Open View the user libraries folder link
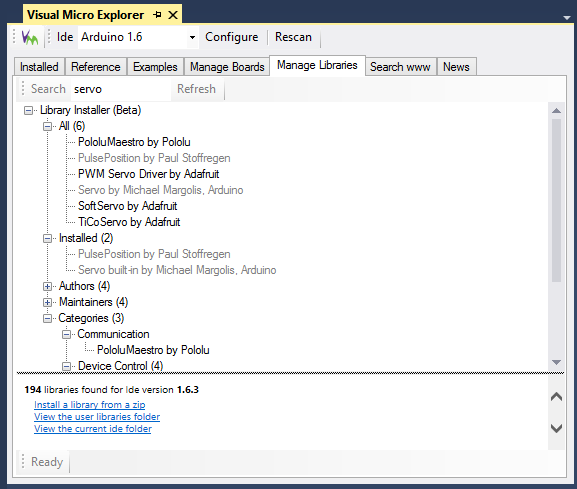 97,417
